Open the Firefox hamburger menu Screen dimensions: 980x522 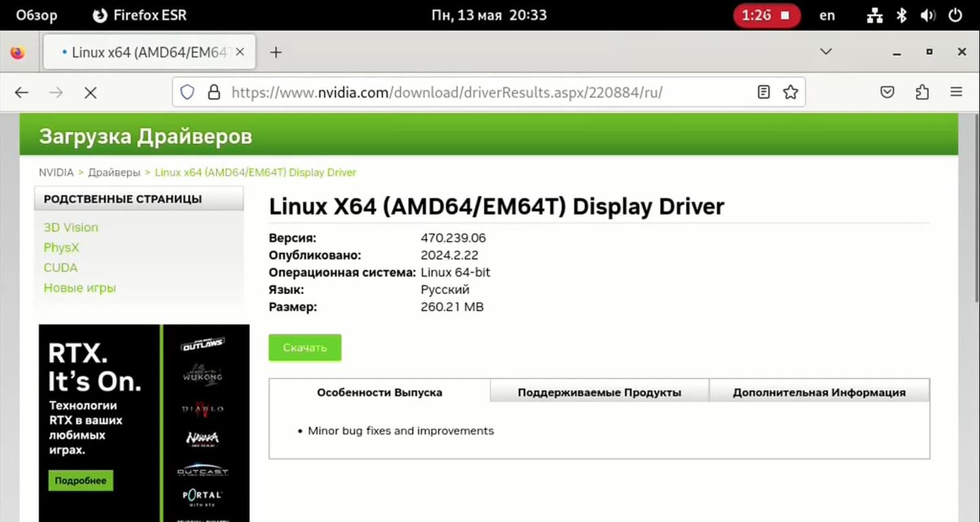[x=956, y=92]
